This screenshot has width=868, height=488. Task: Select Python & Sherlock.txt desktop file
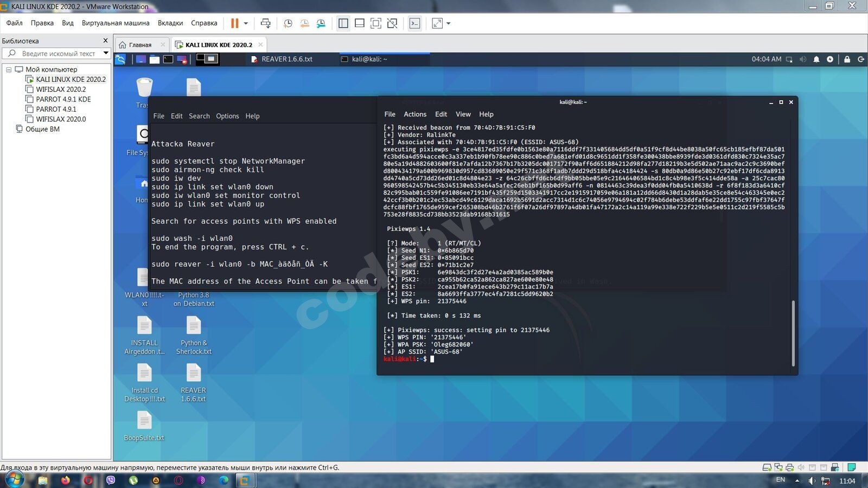194,335
